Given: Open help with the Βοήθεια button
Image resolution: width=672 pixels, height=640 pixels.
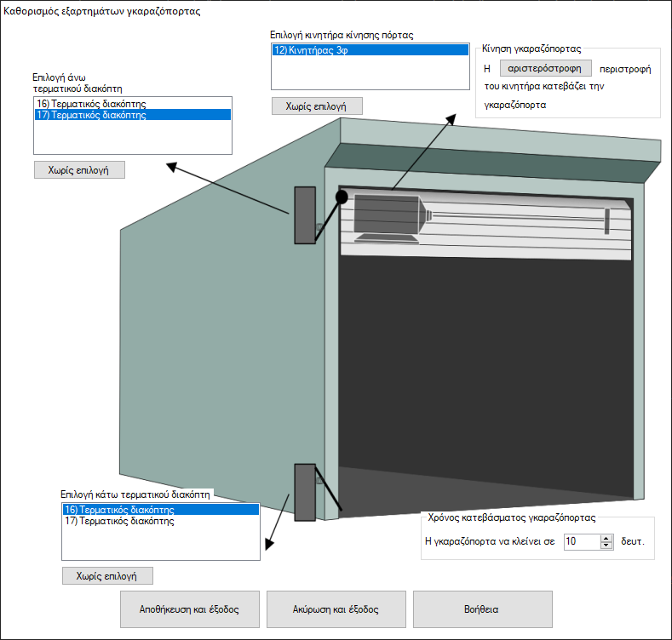Looking at the screenshot, I should coord(482,609).
